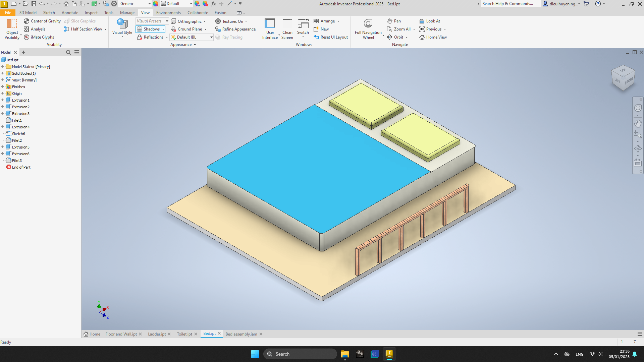Open the Visual Presets combo box
Screen dimensions: 644x362
[x=152, y=21]
